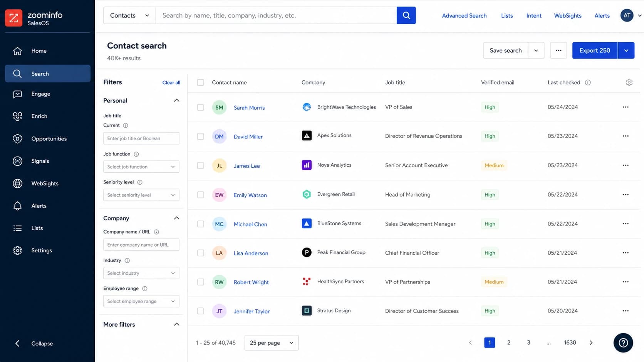Go to results page 2
The image size is (644, 362).
[x=509, y=342]
